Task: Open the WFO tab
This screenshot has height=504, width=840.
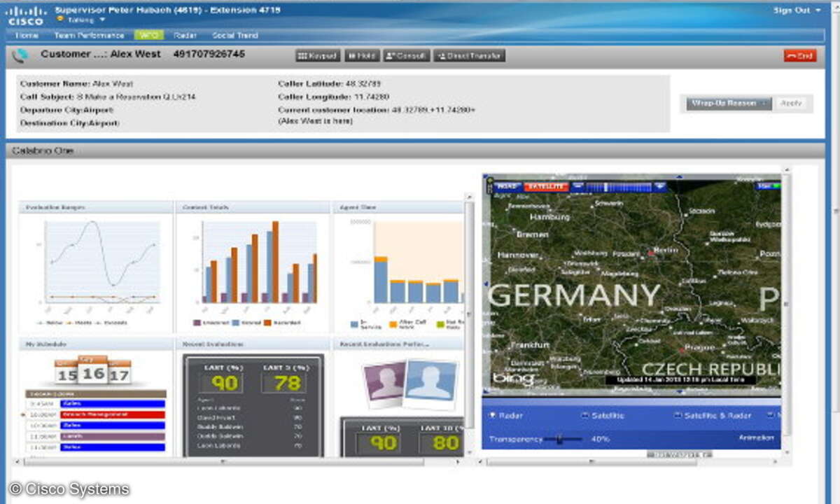Action: coord(148,35)
